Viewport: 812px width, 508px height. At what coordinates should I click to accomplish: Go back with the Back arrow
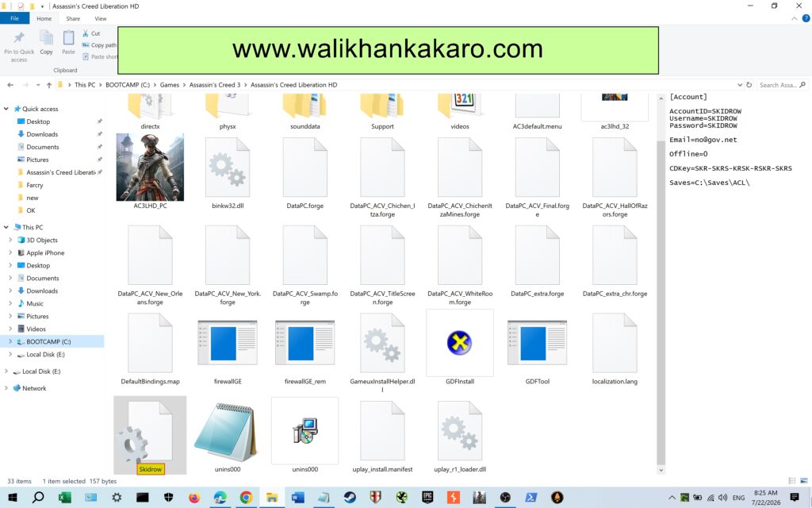coord(10,85)
